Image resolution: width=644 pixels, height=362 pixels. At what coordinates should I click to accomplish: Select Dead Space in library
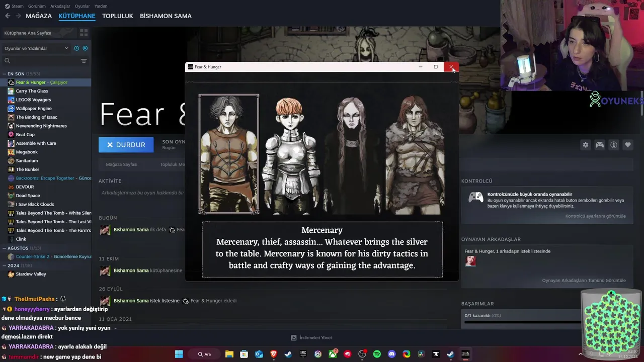45,196
